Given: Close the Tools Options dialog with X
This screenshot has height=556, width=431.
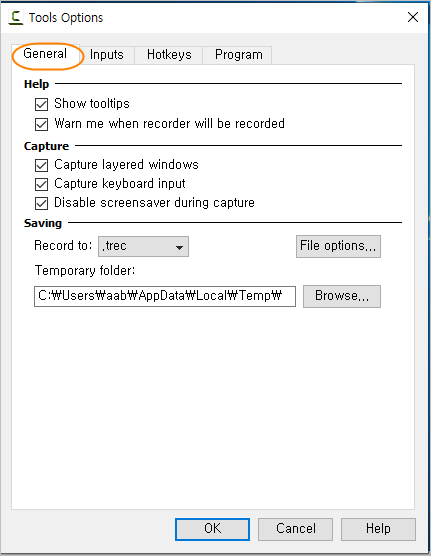Looking at the screenshot, I should tap(413, 17).
